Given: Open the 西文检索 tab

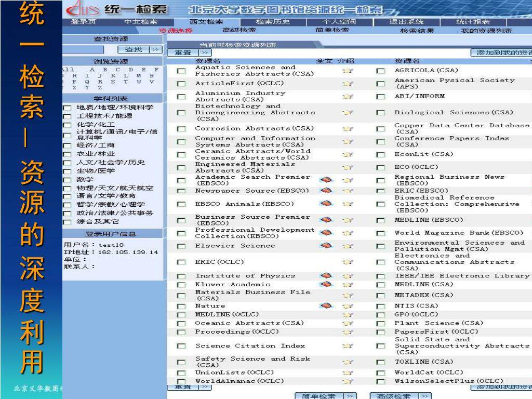Looking at the screenshot, I should (x=206, y=22).
